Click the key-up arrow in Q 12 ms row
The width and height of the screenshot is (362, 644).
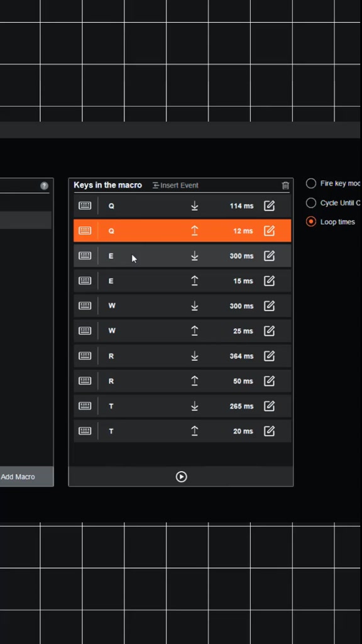[195, 231]
